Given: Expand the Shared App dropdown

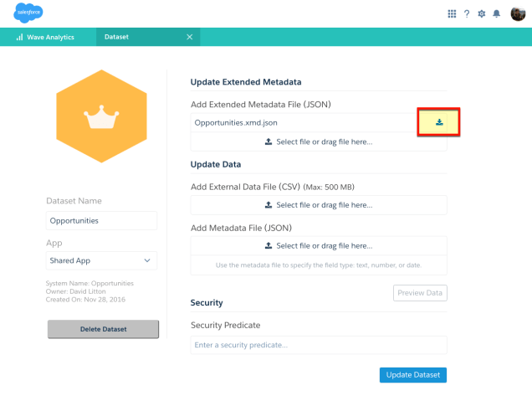Looking at the screenshot, I should coord(101,261).
